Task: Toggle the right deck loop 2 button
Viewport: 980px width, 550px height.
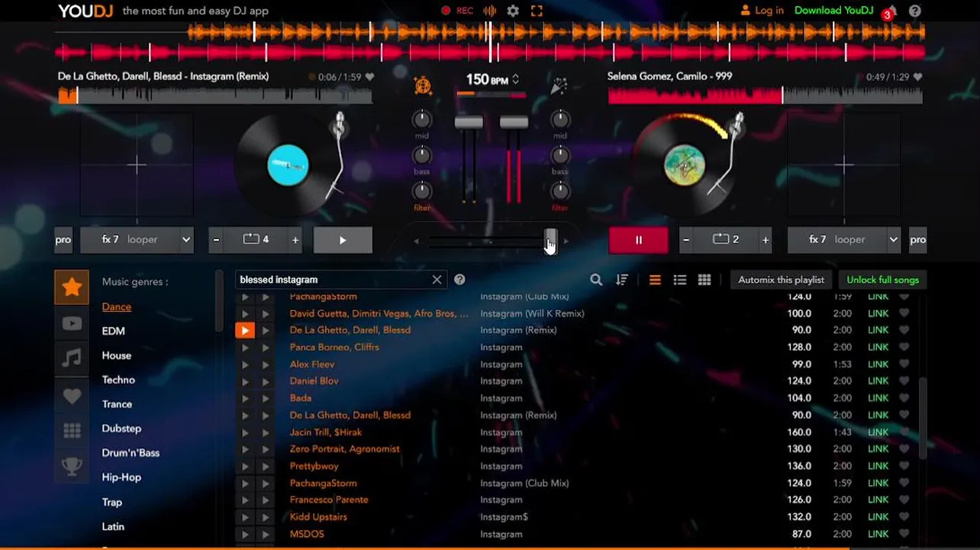Action: [x=726, y=240]
